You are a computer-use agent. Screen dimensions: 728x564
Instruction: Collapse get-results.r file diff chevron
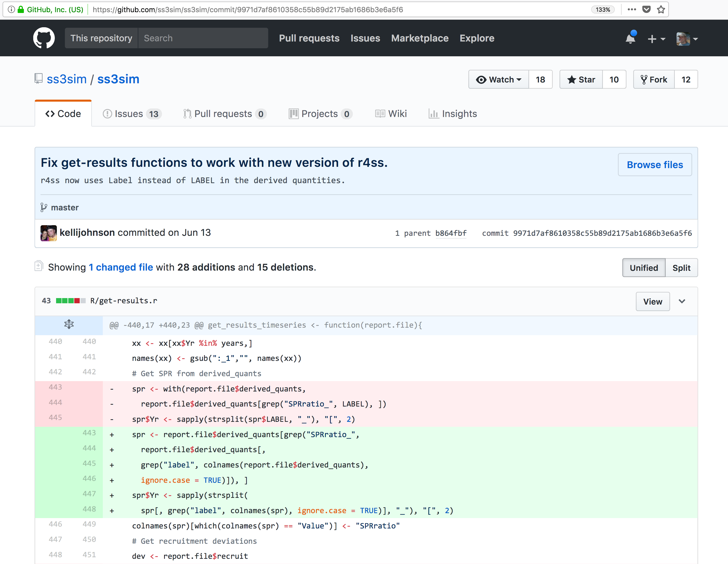pos(682,301)
